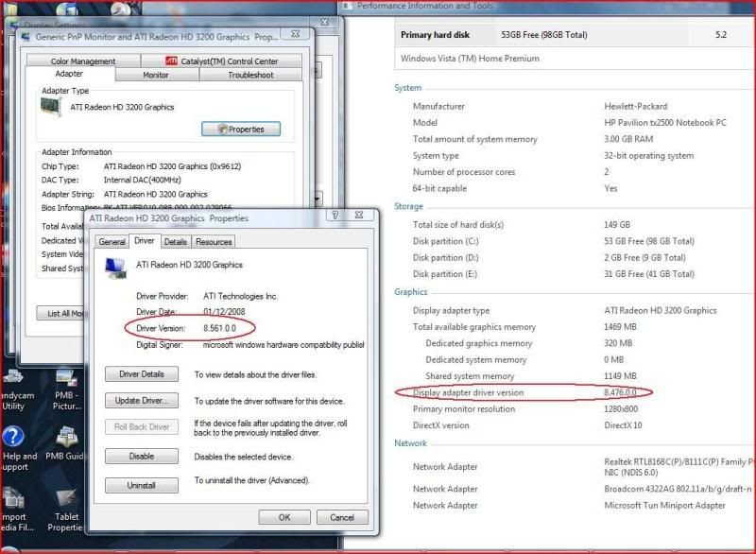Open the Tablet Properties desktop shortcut
The height and width of the screenshot is (554, 756).
(x=67, y=498)
